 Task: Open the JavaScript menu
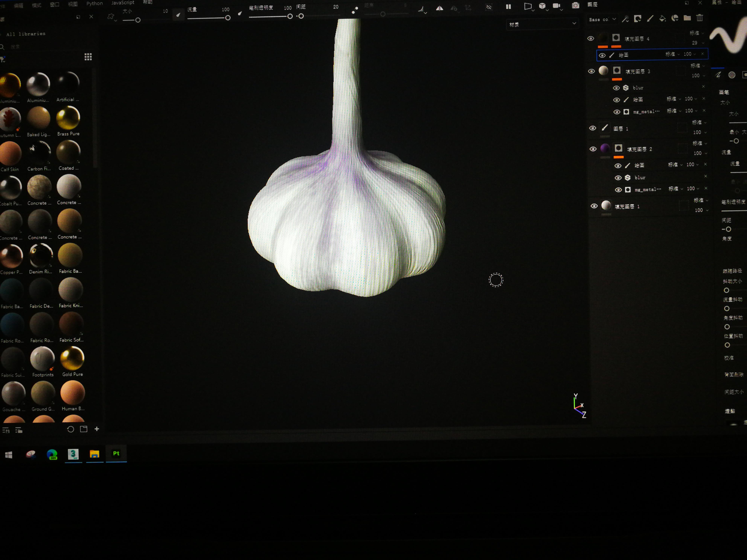click(x=123, y=3)
